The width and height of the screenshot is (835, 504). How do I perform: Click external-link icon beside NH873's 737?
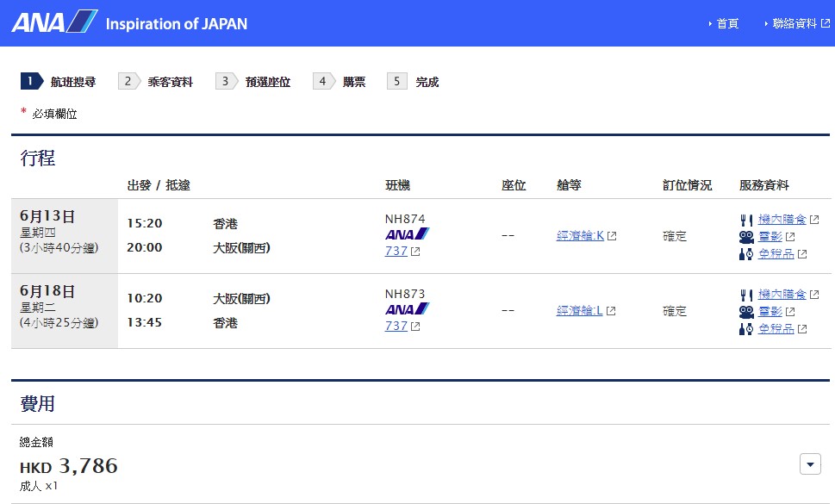click(415, 327)
